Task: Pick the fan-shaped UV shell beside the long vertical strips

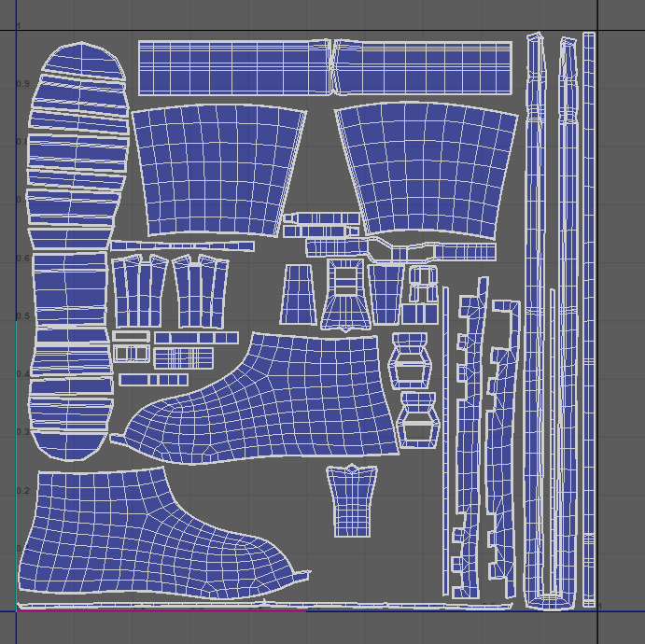Action: tap(426, 171)
